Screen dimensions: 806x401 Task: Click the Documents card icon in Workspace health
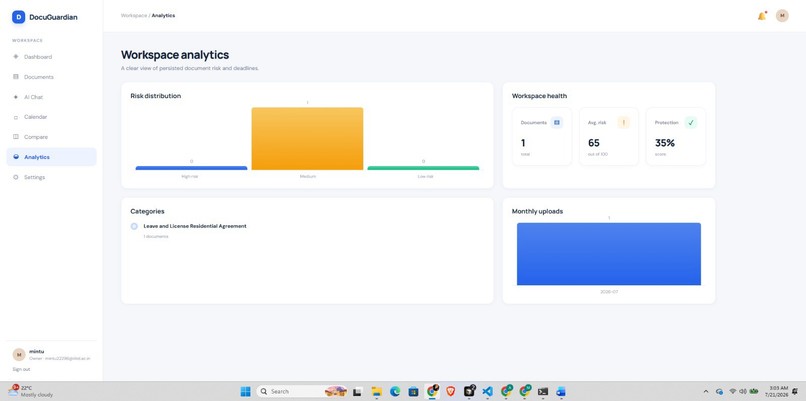(x=557, y=122)
